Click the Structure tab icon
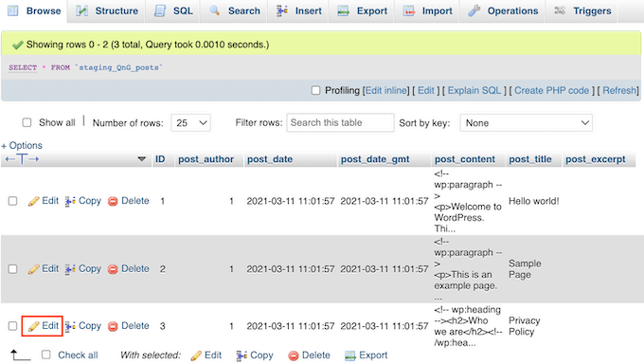Viewport: 644px width, 364px height. (x=81, y=10)
